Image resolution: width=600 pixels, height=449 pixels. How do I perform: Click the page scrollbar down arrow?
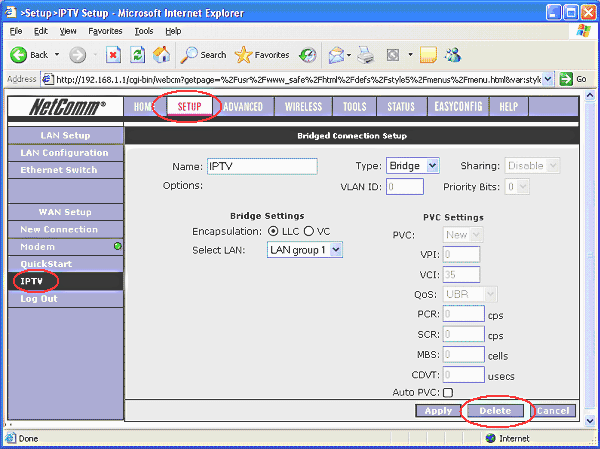[x=590, y=420]
